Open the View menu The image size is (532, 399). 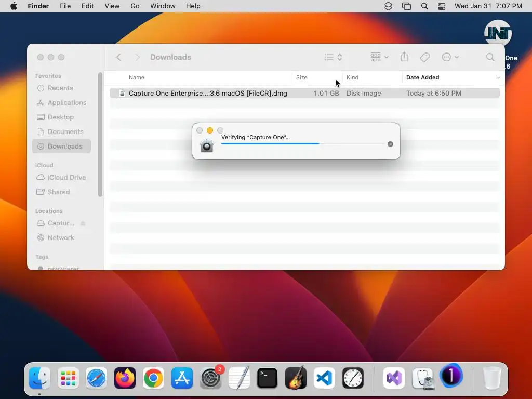click(x=112, y=6)
